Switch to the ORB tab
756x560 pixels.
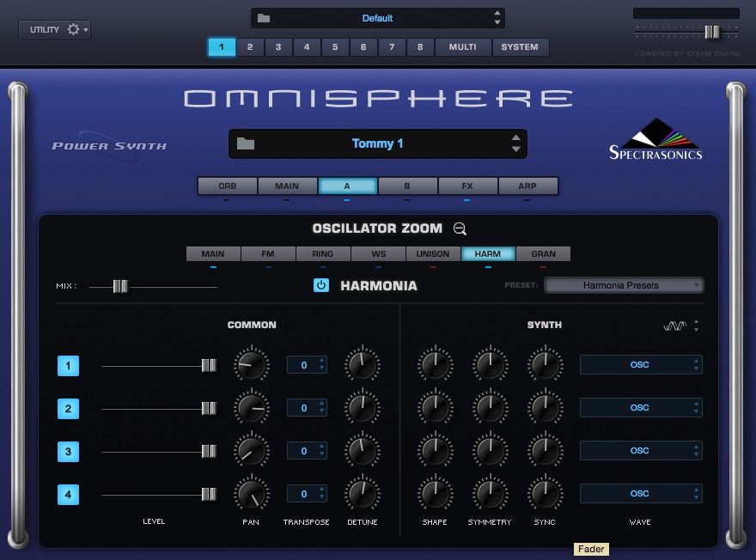pos(228,186)
